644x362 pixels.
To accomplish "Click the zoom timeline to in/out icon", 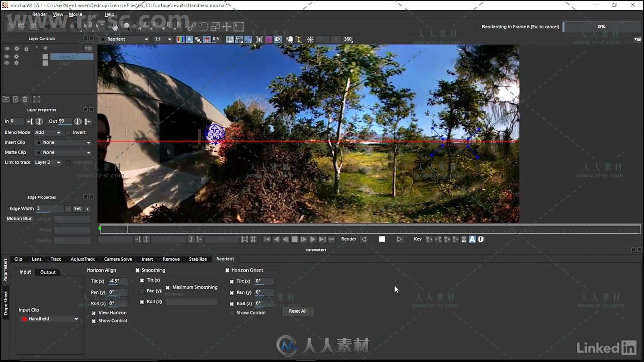I will [x=244, y=239].
